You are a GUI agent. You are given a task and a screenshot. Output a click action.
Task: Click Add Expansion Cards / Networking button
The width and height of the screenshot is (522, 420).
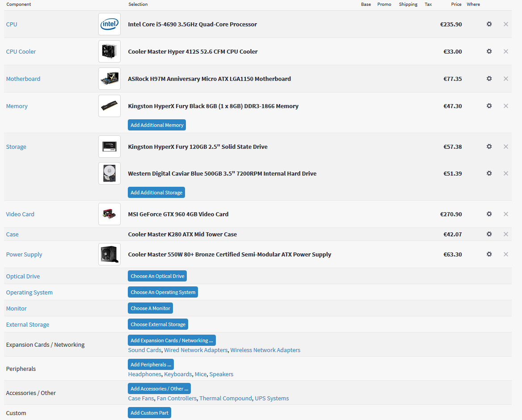pos(172,340)
